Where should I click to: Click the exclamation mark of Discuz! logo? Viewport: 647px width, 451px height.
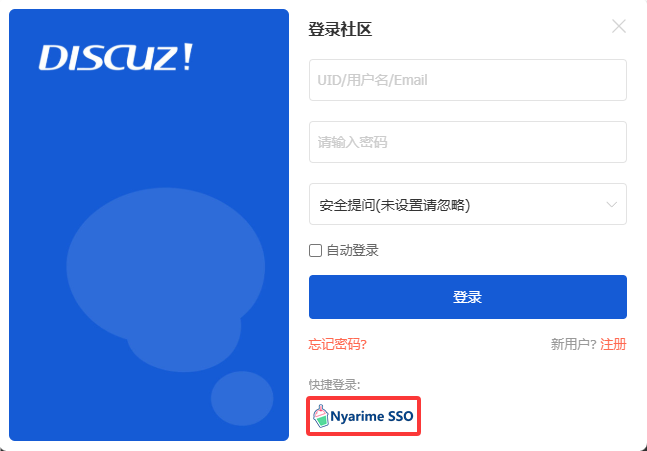pyautogui.click(x=188, y=57)
